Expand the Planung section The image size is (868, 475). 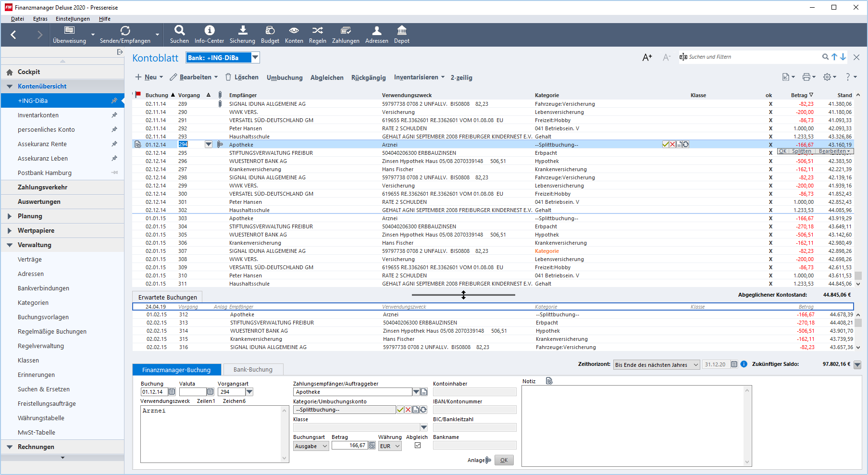pos(10,216)
